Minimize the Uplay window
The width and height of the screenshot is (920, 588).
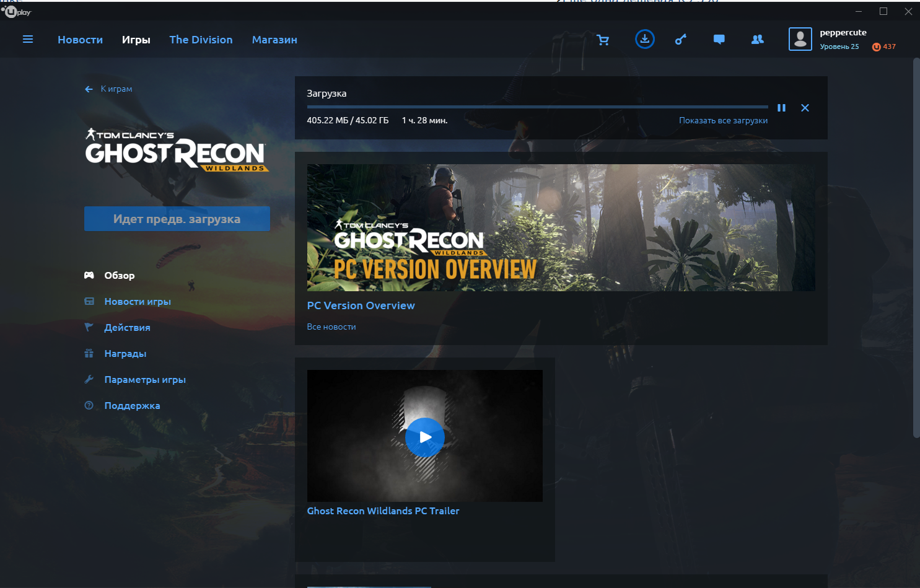(859, 11)
